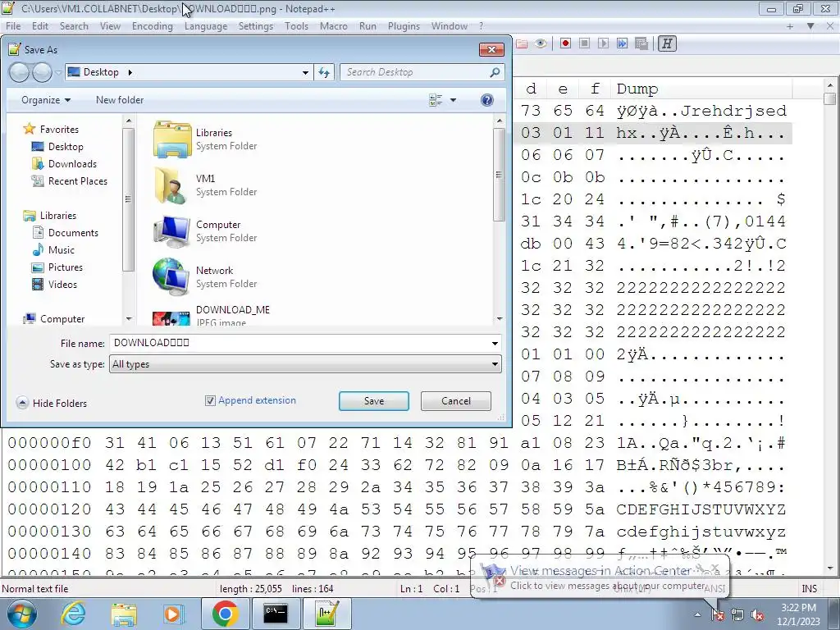
Task: Click the forward navigation arrow in Save As
Action: click(42, 72)
